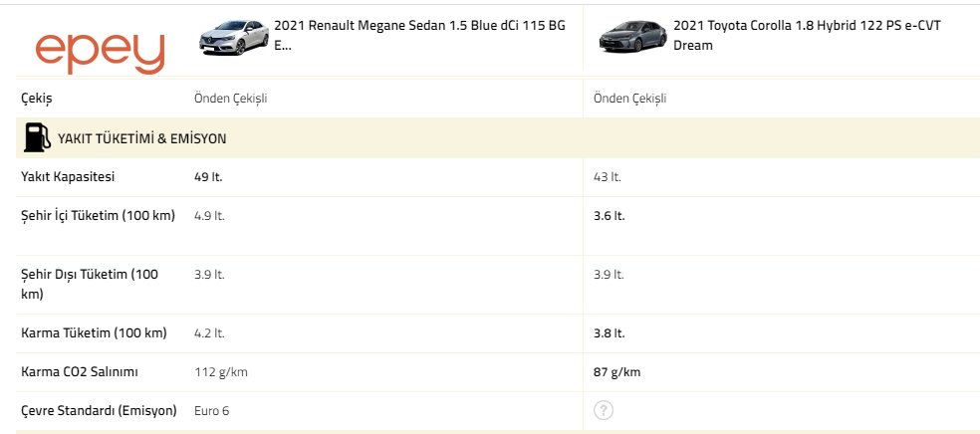
Task: Open the 2021 Renault Megane Sedan title link
Action: (419, 36)
